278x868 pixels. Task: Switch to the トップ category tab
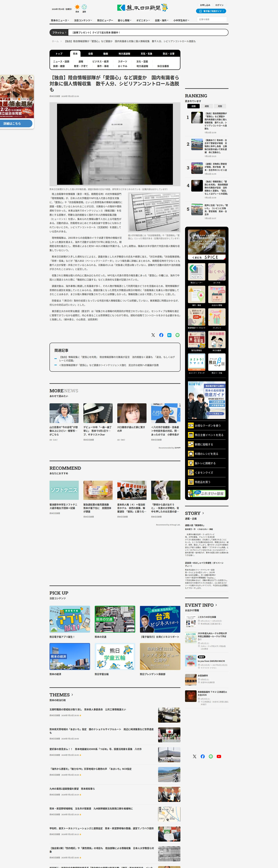click(x=59, y=54)
